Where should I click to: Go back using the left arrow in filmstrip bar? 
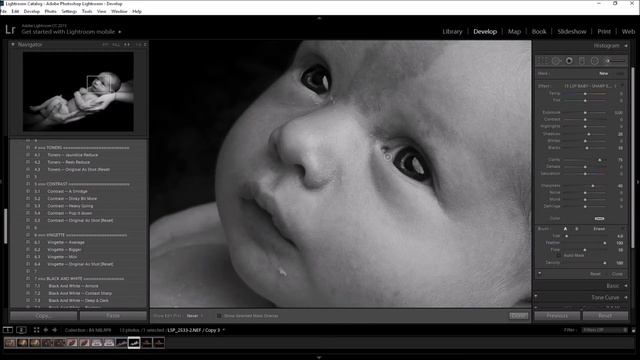(x=46, y=330)
